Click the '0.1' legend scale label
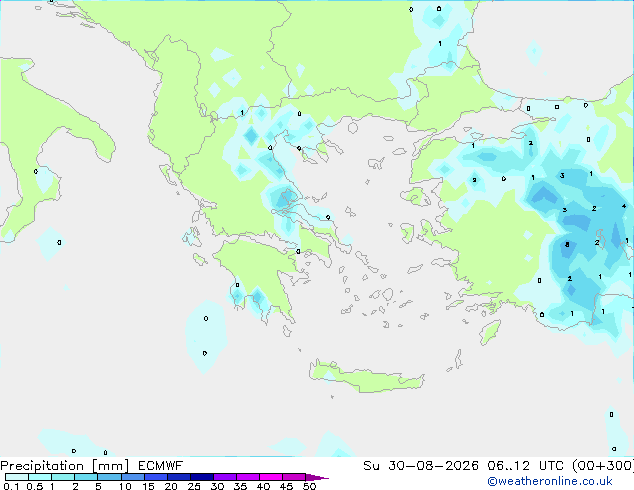This screenshot has height=490, width=634. tap(11, 486)
